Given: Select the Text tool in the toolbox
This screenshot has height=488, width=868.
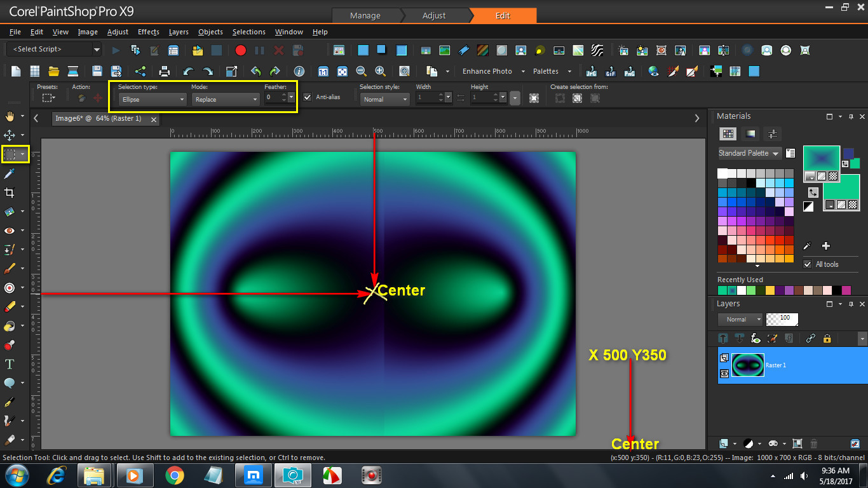Looking at the screenshot, I should 10,364.
